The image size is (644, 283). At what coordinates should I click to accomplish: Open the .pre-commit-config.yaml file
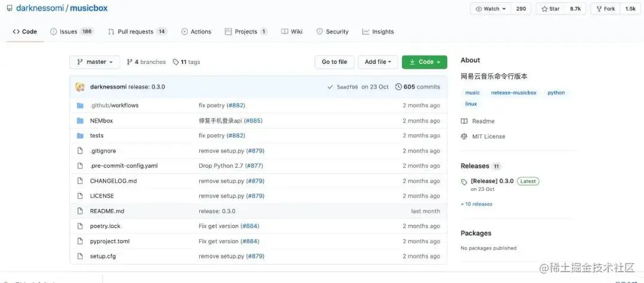pos(123,166)
